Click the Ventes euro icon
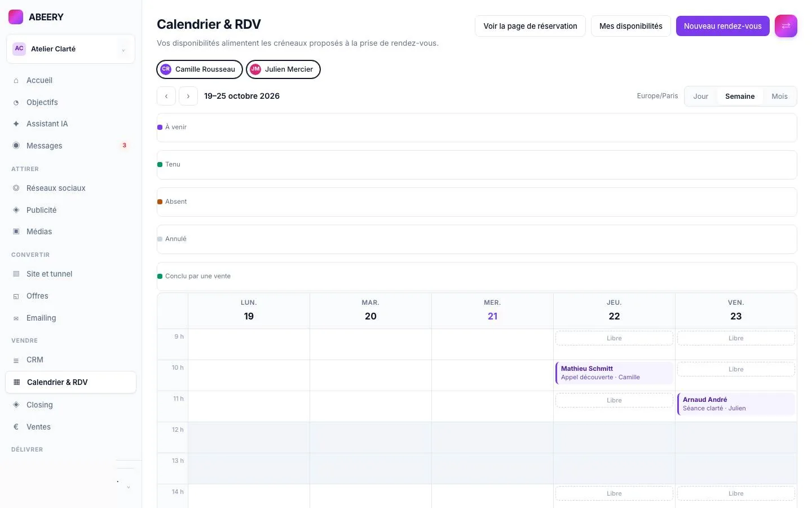The height and width of the screenshot is (508, 812). click(16, 427)
